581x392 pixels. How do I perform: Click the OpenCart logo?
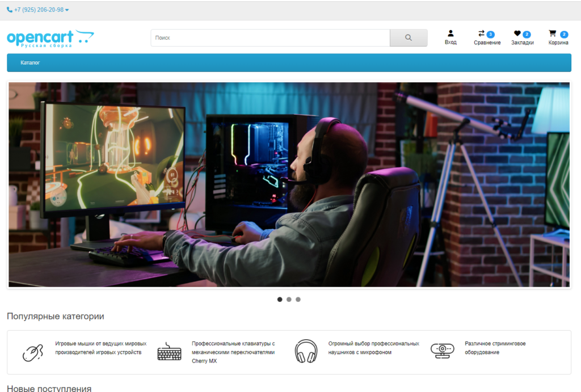[x=50, y=38]
